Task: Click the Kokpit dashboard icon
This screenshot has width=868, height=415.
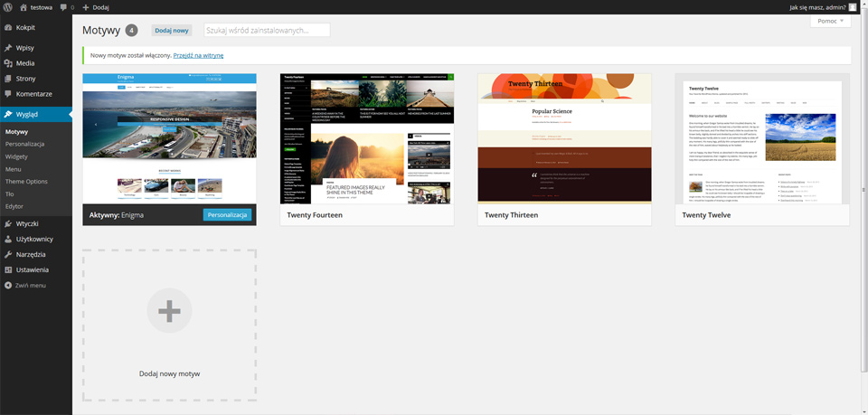Action: (8, 27)
